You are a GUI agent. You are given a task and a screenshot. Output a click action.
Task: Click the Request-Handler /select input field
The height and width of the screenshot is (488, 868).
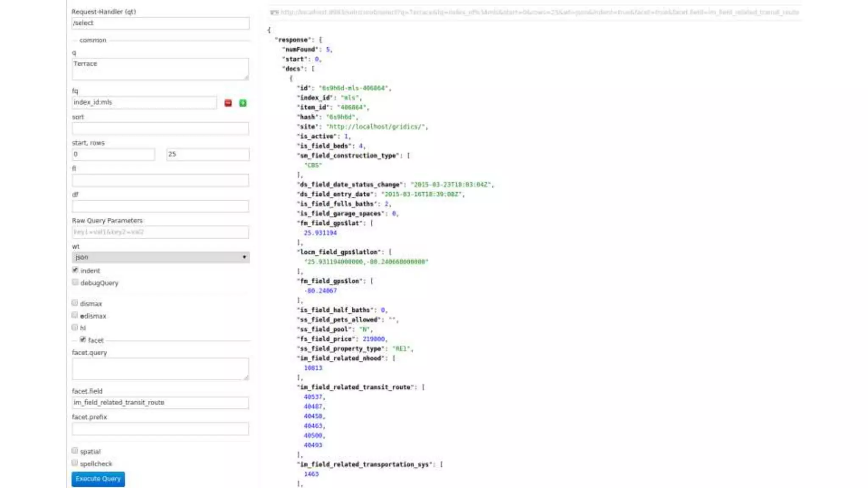coord(160,23)
